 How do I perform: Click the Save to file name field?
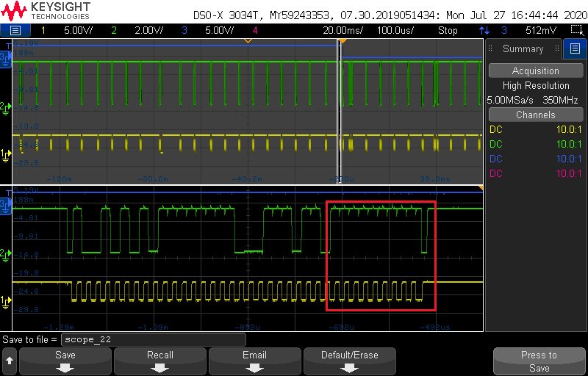[x=153, y=340]
